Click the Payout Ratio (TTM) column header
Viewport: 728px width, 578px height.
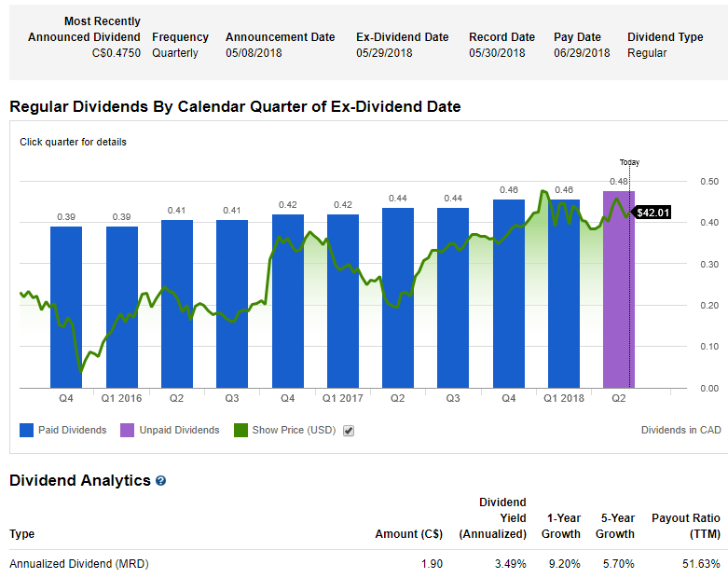pos(683,526)
